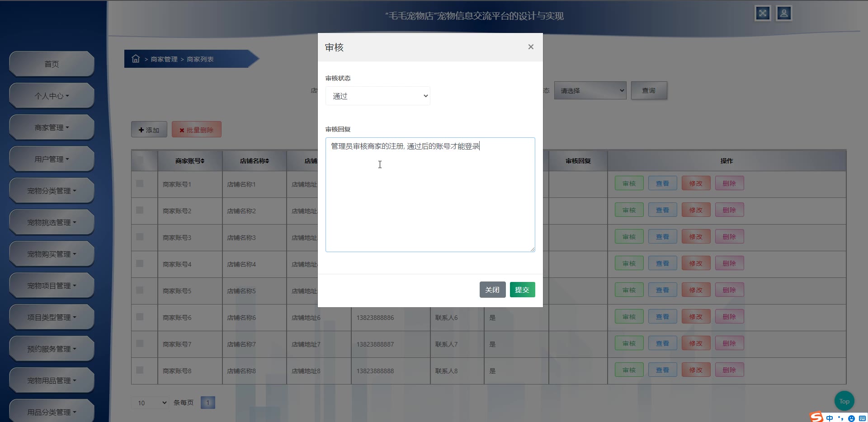This screenshot has width=868, height=422.
Task: Click 关闭 to dismiss the dialog
Action: coord(492,290)
